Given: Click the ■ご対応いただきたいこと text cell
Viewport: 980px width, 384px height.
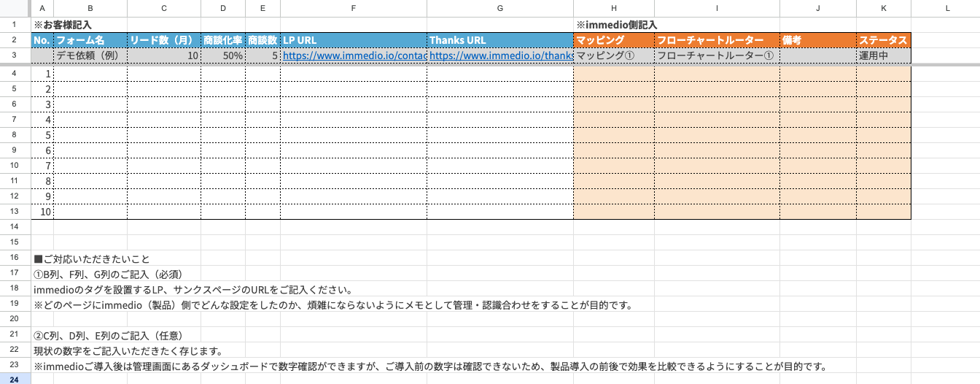Looking at the screenshot, I should tap(92, 258).
